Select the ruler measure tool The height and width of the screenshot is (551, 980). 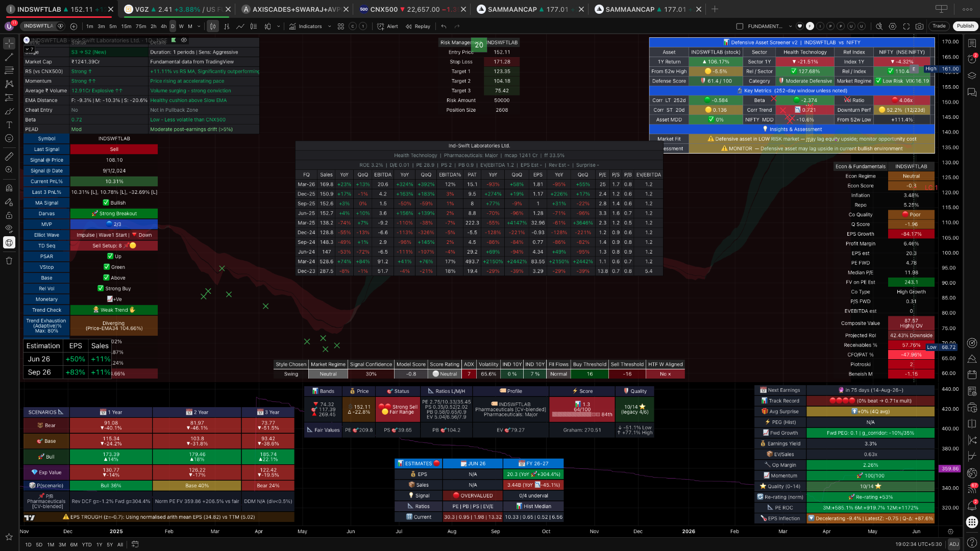(9, 156)
